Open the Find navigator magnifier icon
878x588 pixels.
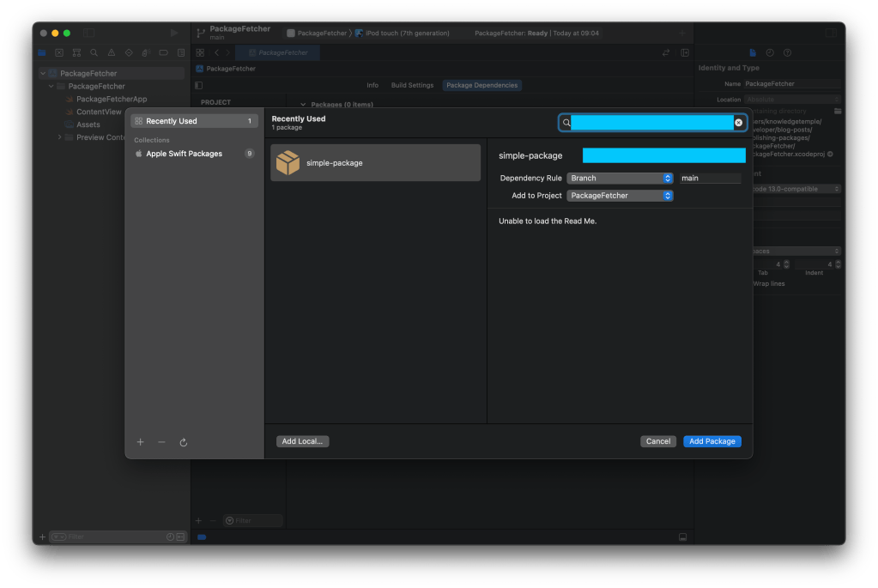(94, 52)
